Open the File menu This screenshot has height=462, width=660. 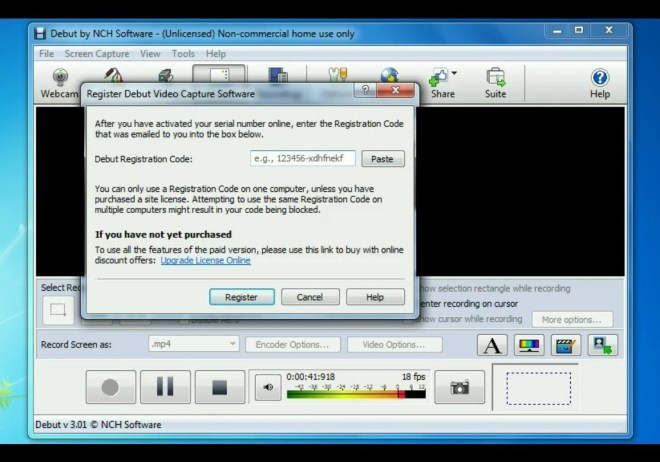[x=46, y=54]
